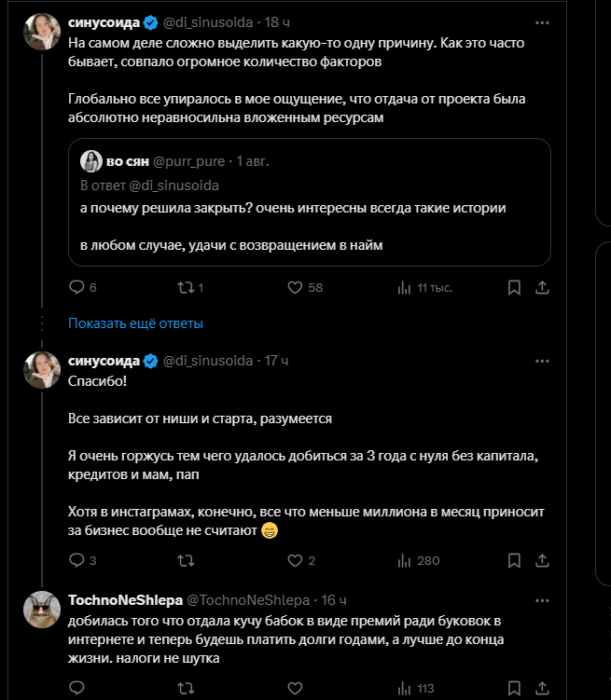The height and width of the screenshot is (700, 611).
Task: Open the quoted tweet by во сян
Action: coord(309,202)
